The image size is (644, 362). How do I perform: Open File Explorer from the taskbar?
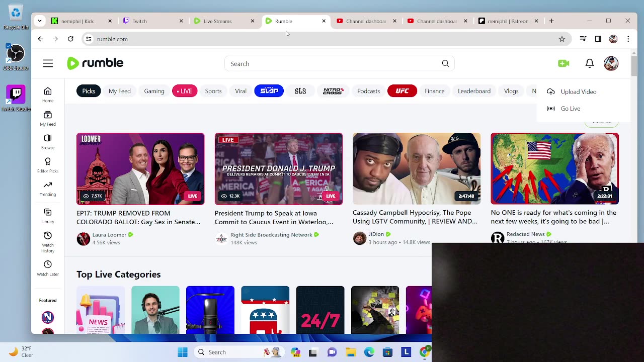click(x=351, y=352)
